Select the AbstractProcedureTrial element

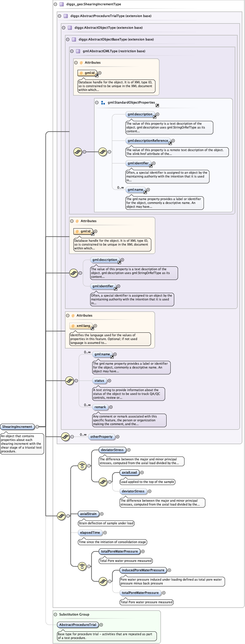pos(78,625)
